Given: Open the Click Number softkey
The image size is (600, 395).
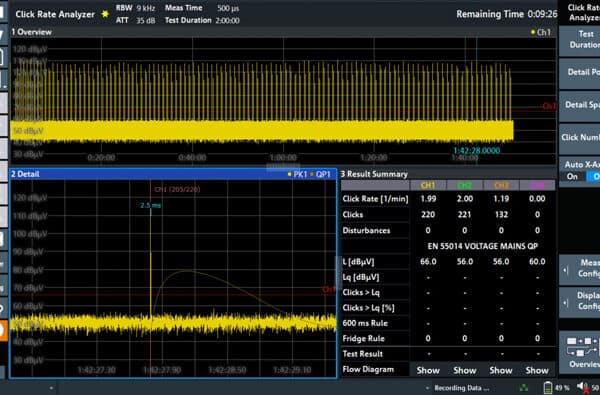Looking at the screenshot, I should pyautogui.click(x=580, y=137).
